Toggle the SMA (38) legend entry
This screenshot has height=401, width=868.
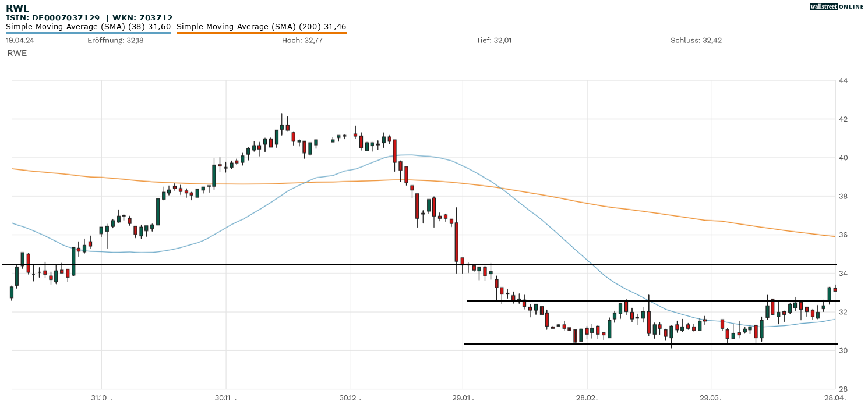[88, 27]
